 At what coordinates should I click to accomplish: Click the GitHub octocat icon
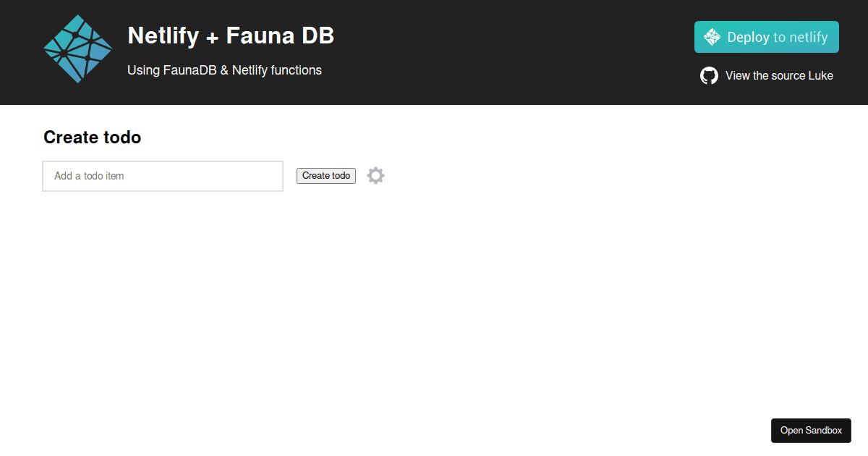tap(709, 76)
